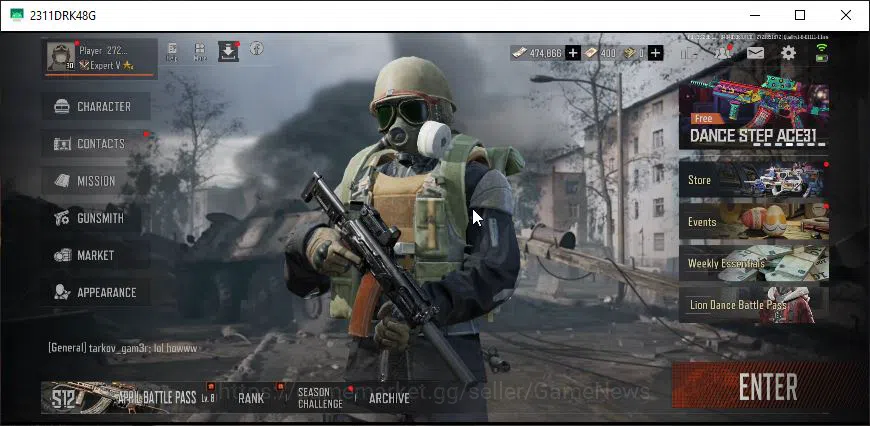The width and height of the screenshot is (870, 426).
Task: Switch to the Season Challenge tab
Action: 320,398
